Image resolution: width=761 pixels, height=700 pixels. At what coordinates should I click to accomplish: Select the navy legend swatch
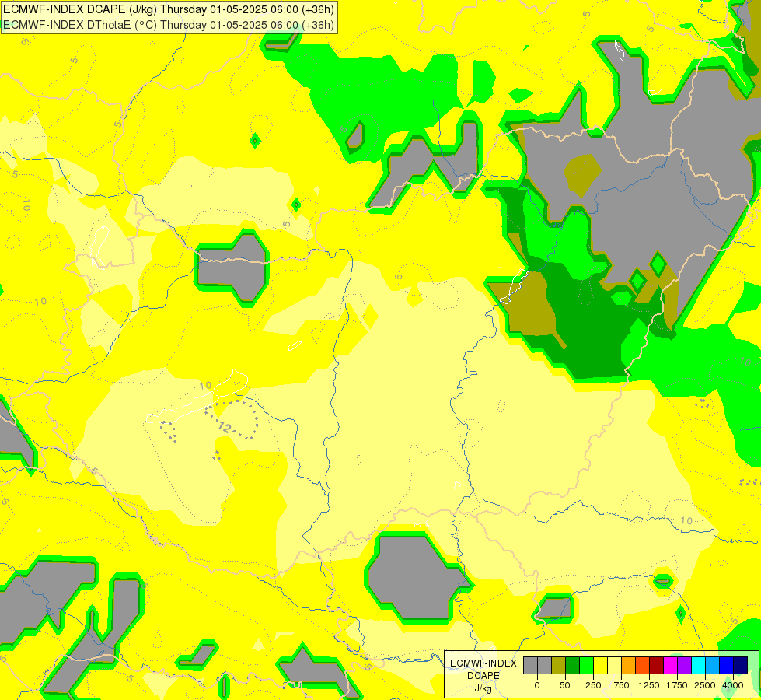pos(740,665)
